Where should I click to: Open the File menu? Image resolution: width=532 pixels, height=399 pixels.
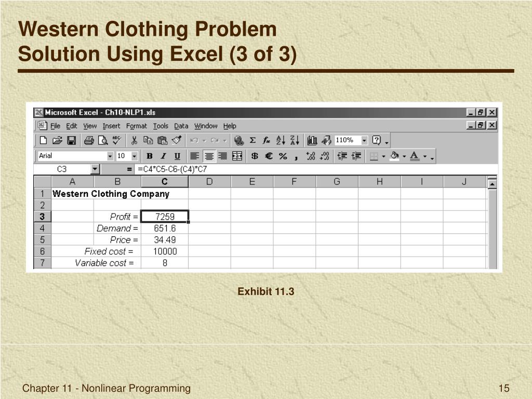(x=55, y=126)
